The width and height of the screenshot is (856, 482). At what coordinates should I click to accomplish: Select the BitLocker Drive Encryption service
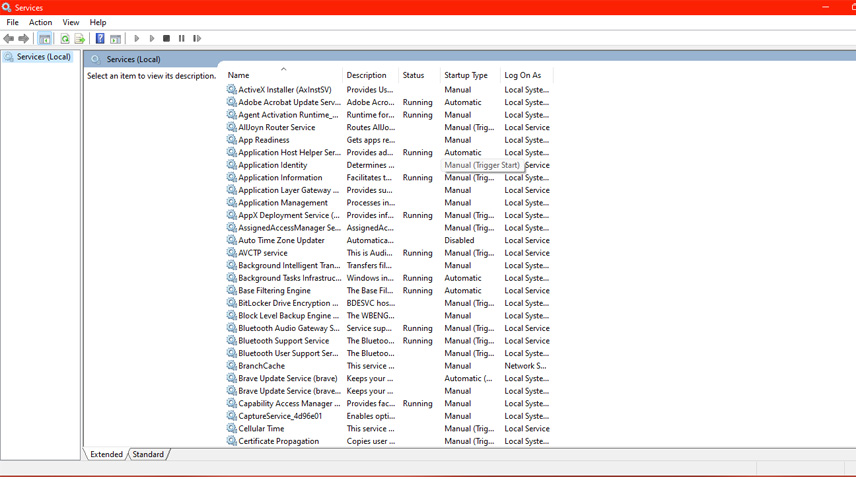click(x=388, y=303)
